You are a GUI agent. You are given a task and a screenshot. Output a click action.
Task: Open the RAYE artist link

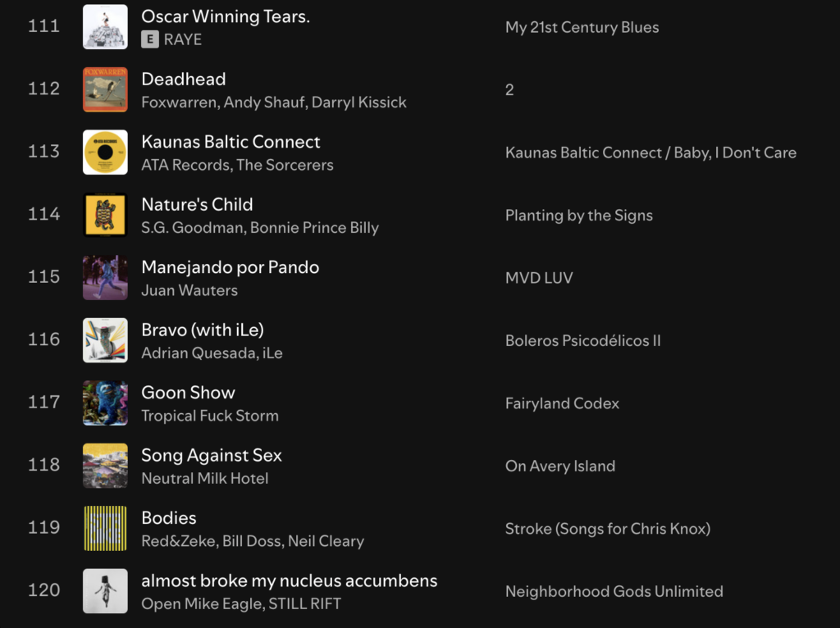[183, 39]
